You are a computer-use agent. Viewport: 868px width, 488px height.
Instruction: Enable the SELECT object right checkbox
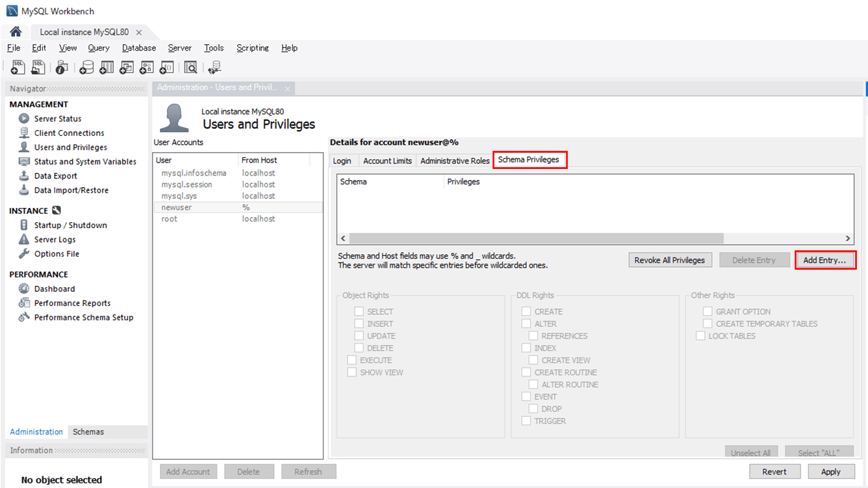point(359,311)
